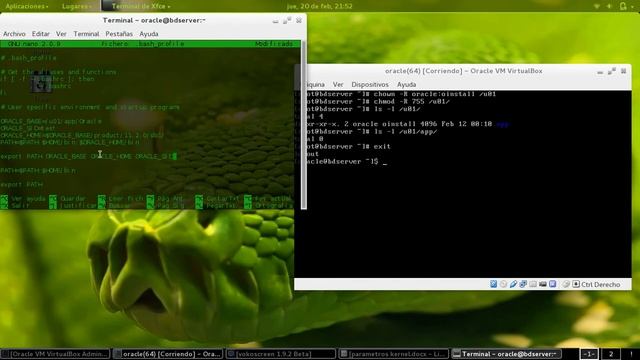640x360 pixels.
Task: Switch to oracle(64) [Corriendo] taskbar window
Action: pyautogui.click(x=168, y=354)
